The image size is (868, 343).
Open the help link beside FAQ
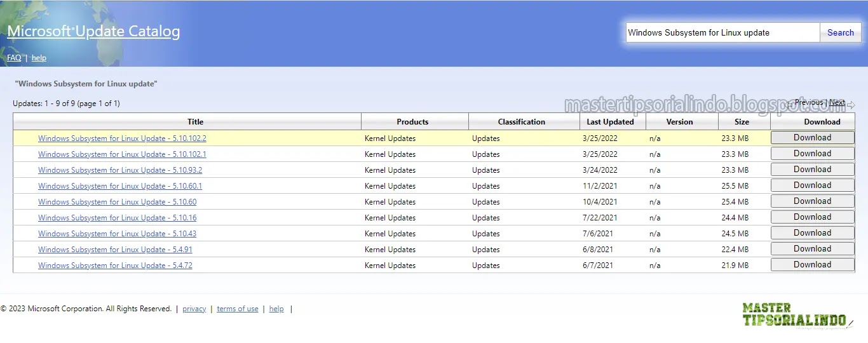pyautogui.click(x=39, y=58)
